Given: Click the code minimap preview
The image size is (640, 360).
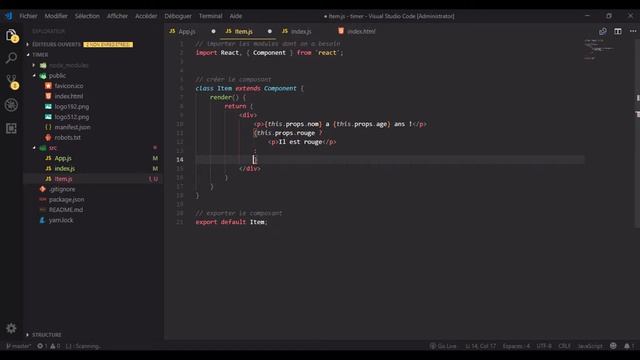Looking at the screenshot, I should tap(599, 49).
